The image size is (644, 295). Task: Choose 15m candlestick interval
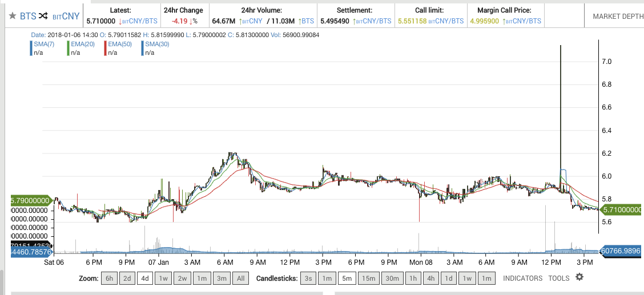coord(368,278)
